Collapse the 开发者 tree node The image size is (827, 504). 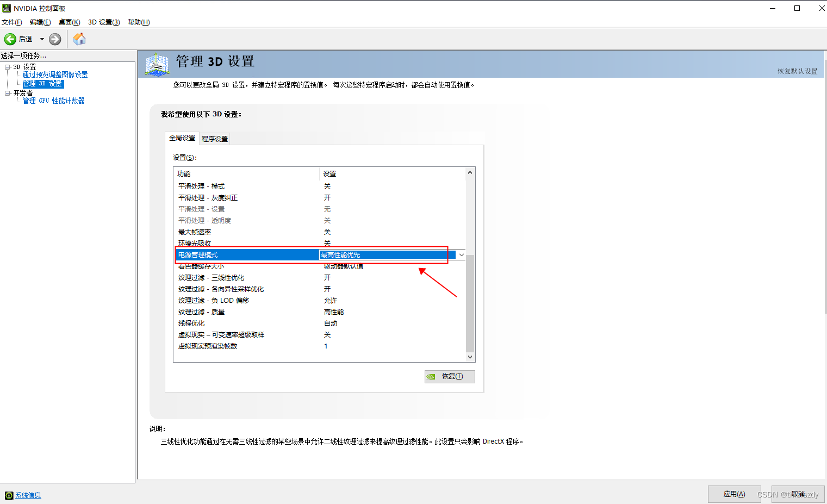tap(8, 93)
